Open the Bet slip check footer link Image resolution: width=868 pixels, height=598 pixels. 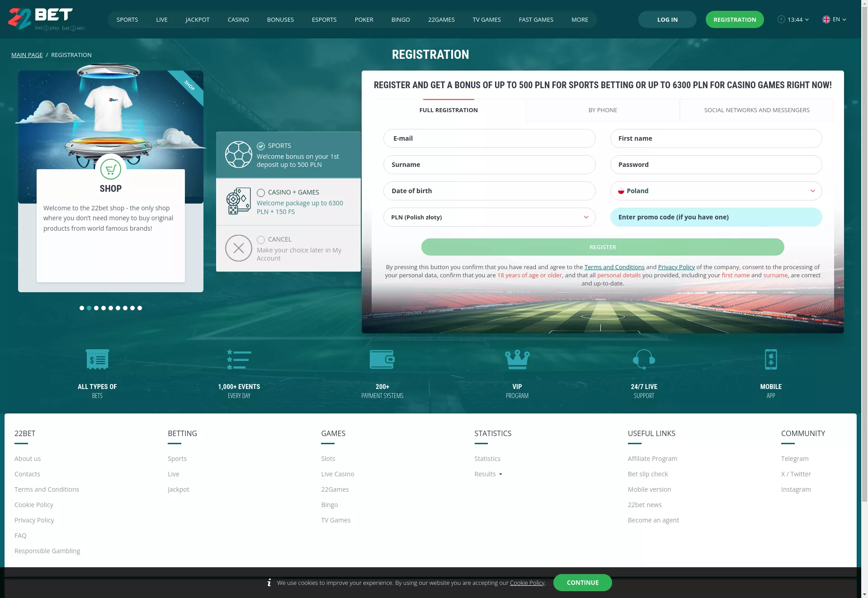pos(648,474)
